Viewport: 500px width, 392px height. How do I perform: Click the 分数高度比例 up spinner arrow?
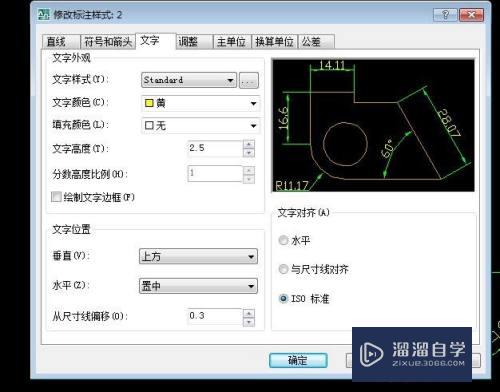pyautogui.click(x=249, y=170)
